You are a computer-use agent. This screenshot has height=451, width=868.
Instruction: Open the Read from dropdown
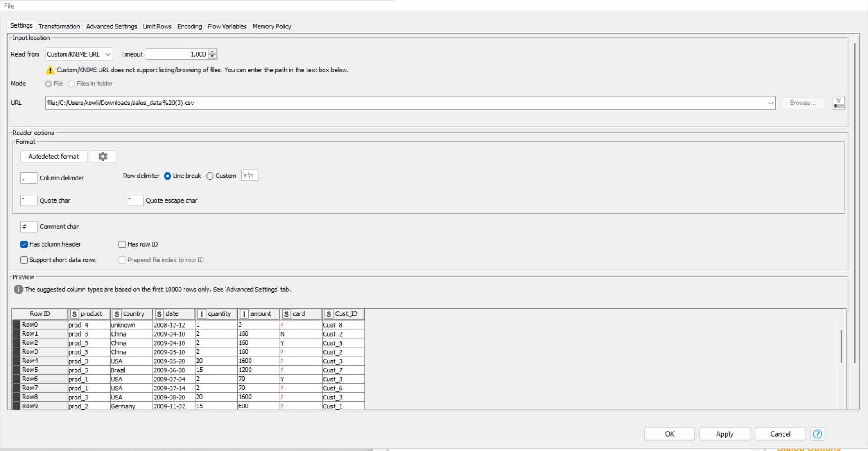(79, 54)
